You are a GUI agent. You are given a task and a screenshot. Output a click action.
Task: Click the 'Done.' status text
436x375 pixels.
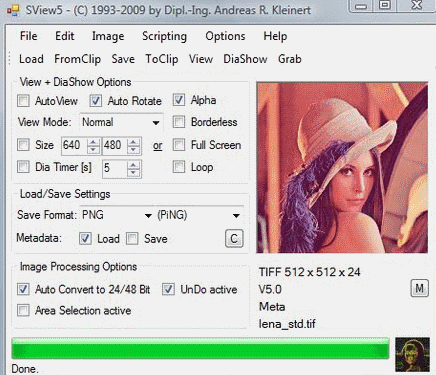pyautogui.click(x=25, y=369)
